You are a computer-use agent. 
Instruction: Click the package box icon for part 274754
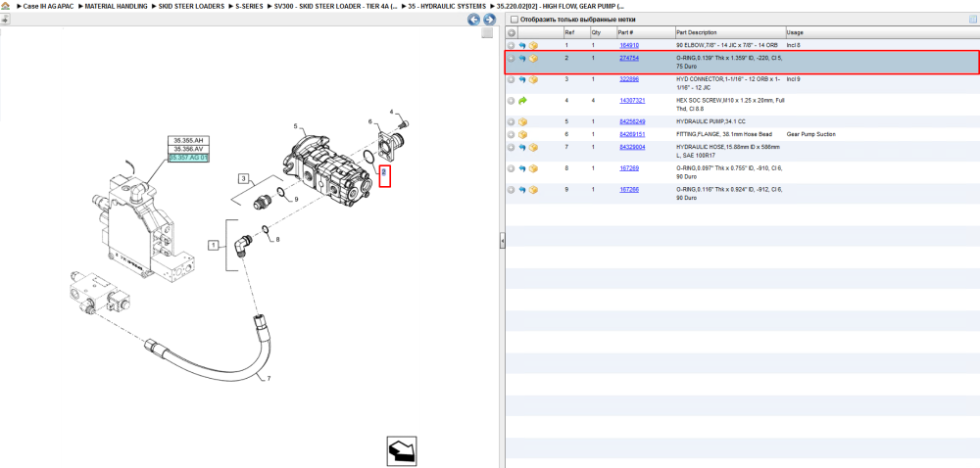point(533,59)
